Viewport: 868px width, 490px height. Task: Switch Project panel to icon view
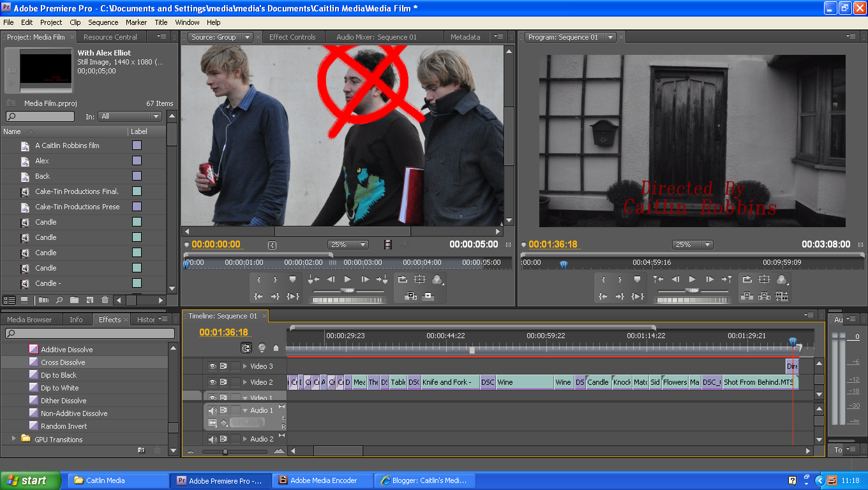click(x=24, y=300)
